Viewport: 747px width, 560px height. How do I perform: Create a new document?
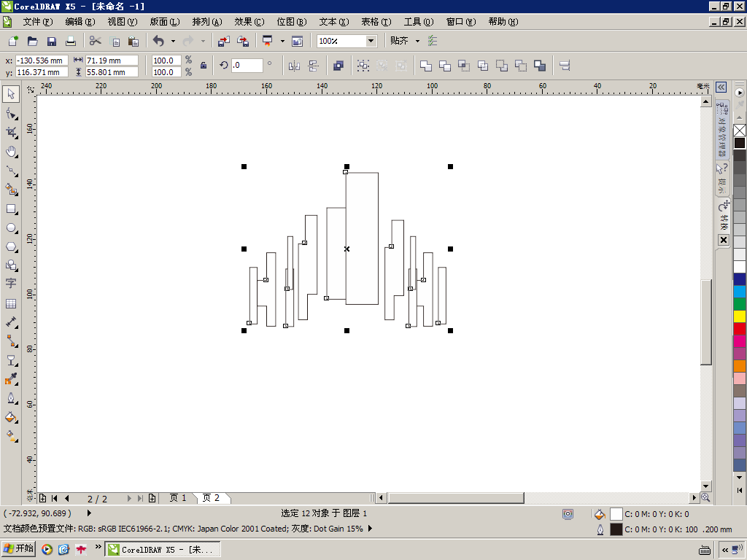tap(13, 41)
